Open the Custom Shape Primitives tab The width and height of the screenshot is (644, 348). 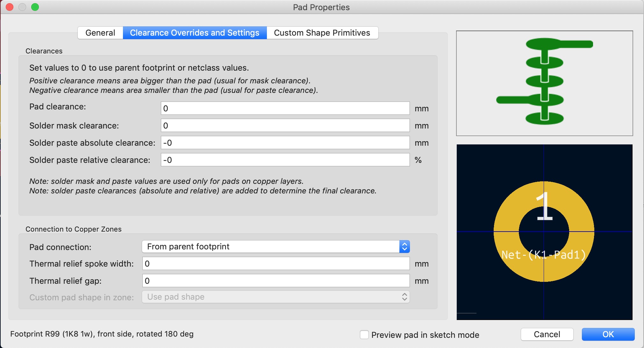322,33
